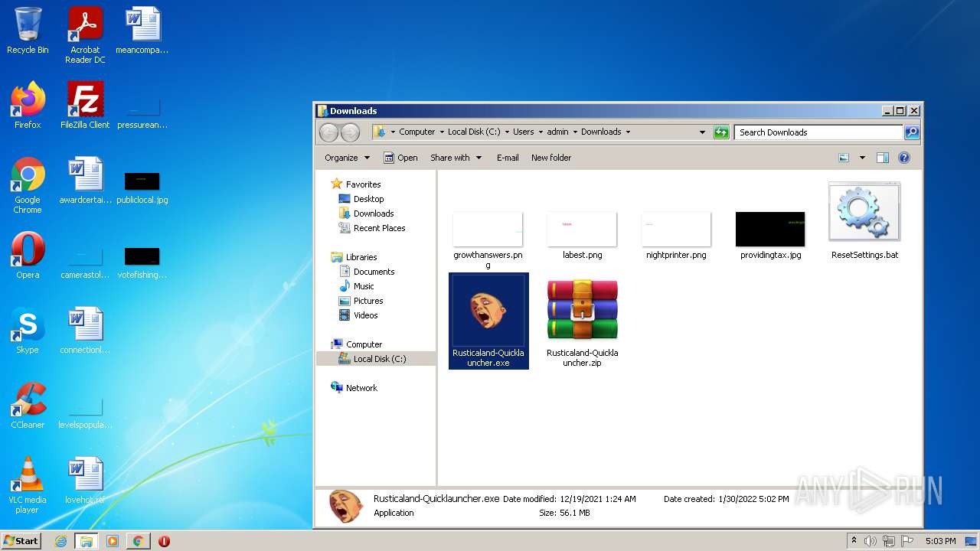
Task: Open Skype desktop shortcut
Action: tap(28, 331)
